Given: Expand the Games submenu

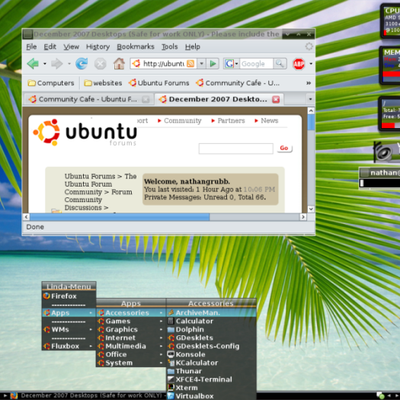Looking at the screenshot, I should pos(131,321).
